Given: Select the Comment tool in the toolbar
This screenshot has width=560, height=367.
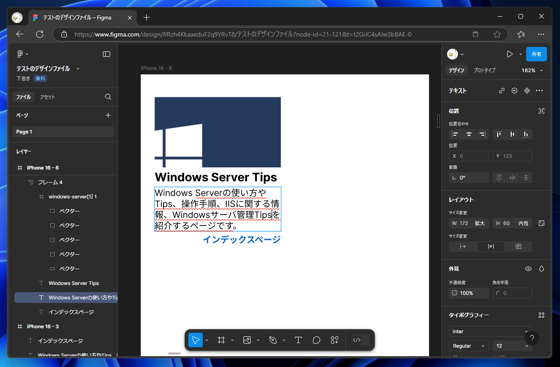Looking at the screenshot, I should (316, 340).
